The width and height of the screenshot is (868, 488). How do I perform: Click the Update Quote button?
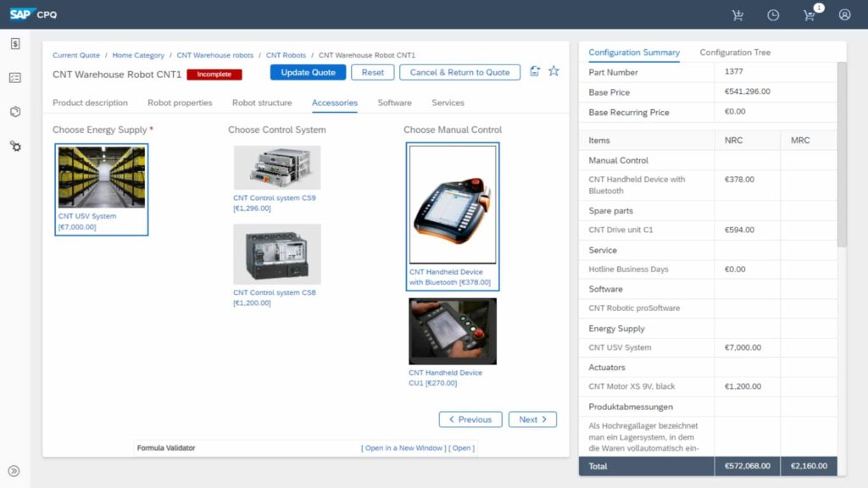tap(308, 73)
